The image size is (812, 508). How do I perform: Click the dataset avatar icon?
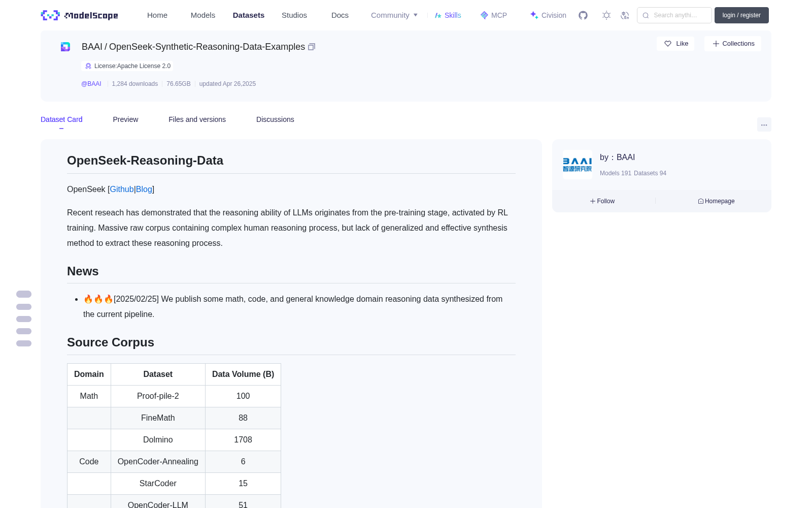[x=65, y=47]
